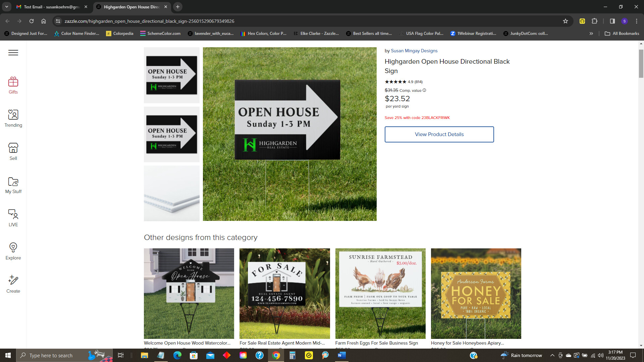Viewport: 644px width, 362px height.
Task: Open Honey for Sale Honeybees Apiary link
Action: point(467,343)
